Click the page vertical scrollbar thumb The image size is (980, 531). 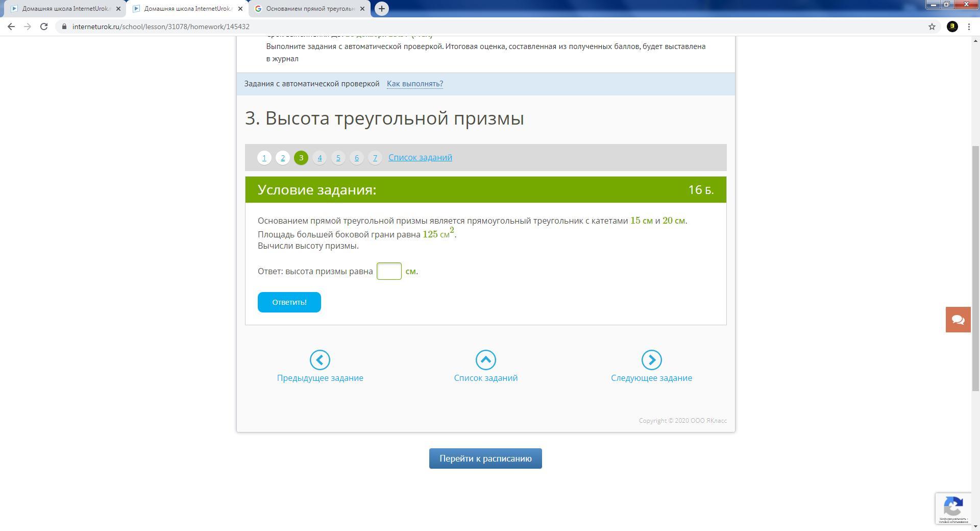click(975, 268)
